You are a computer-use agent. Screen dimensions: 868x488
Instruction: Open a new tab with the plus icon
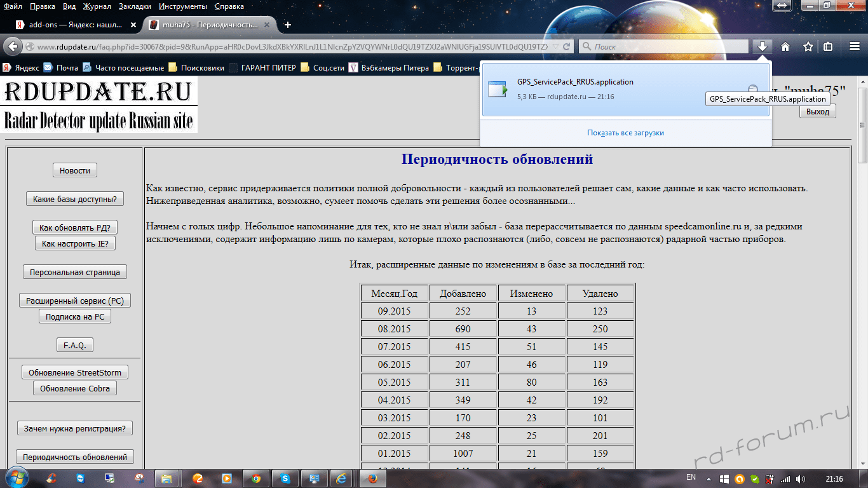pos(288,25)
